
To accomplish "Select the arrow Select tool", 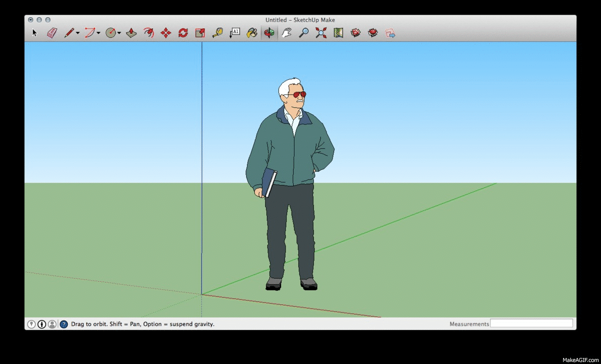I will [35, 33].
